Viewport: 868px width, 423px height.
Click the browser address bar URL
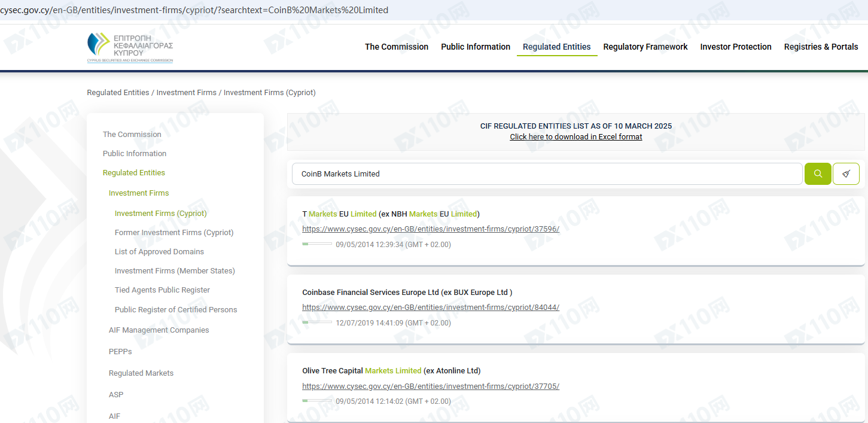tap(194, 10)
